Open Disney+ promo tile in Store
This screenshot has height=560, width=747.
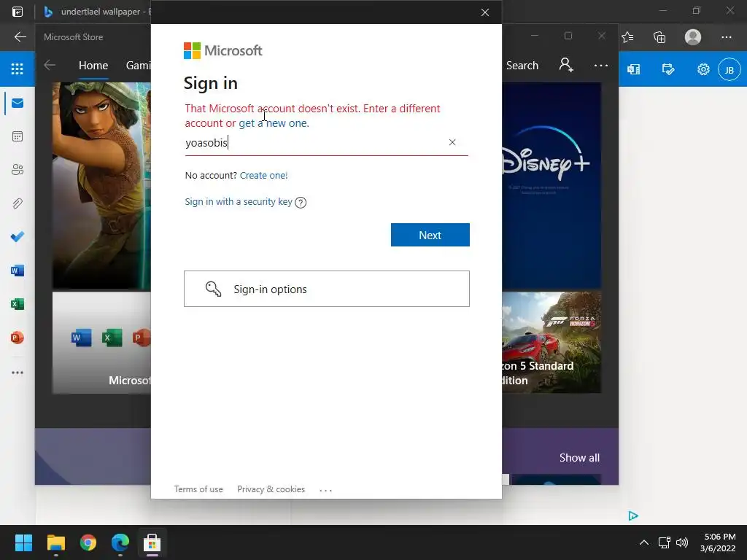pos(551,186)
